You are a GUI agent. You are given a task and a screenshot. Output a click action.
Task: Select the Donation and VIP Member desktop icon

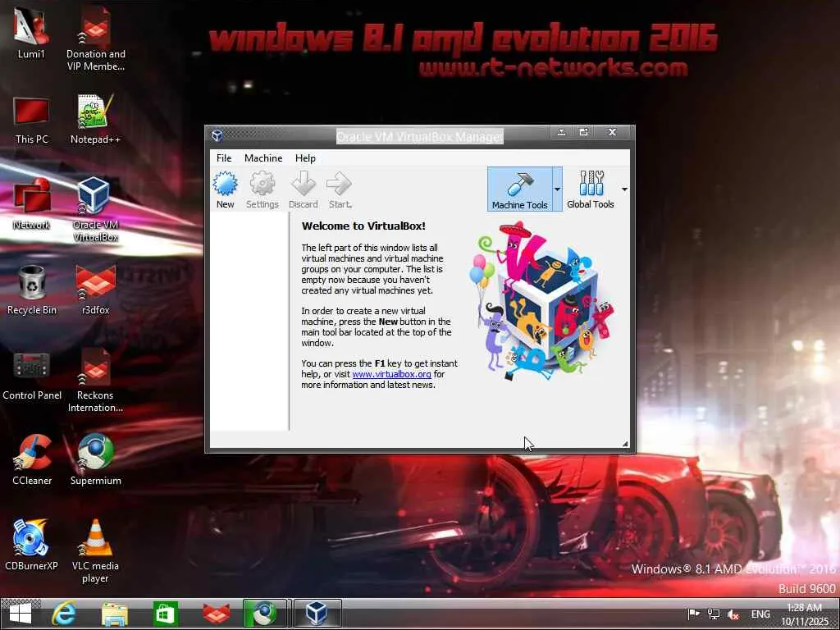tap(95, 39)
